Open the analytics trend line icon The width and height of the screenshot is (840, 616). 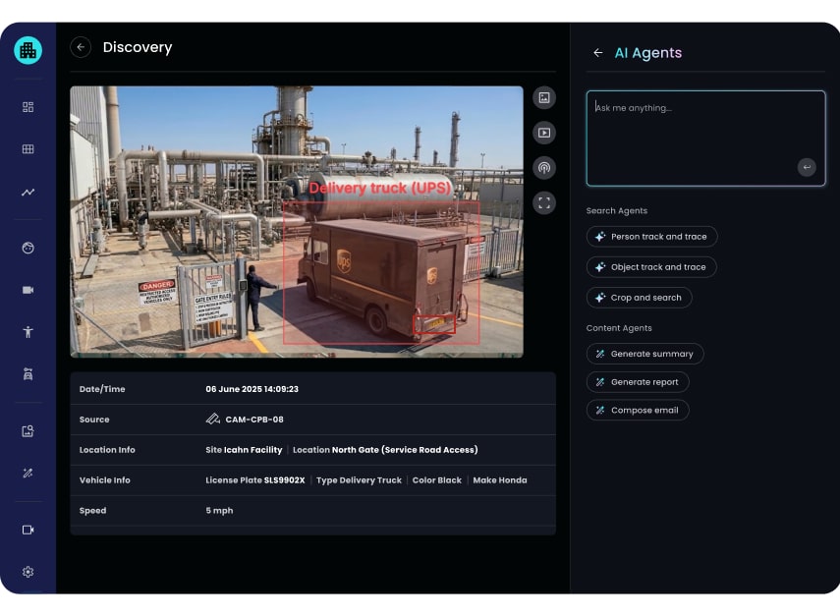[28, 192]
